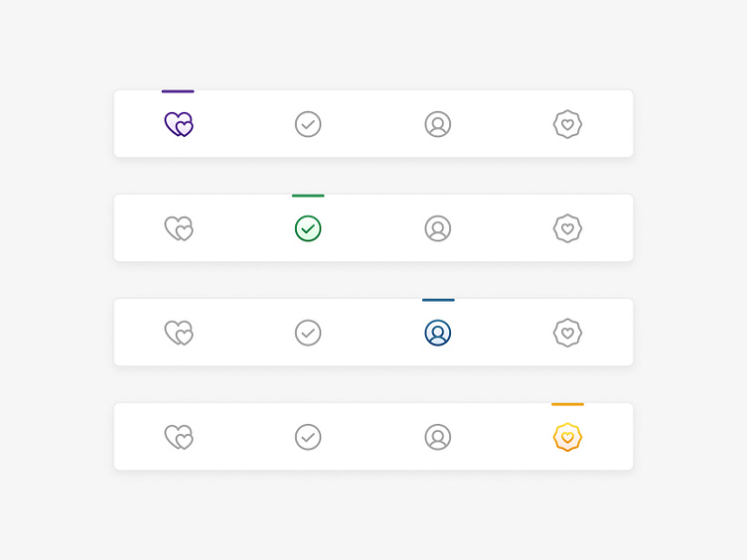Select the active green checkmark circle icon
This screenshot has width=747, height=560.
308,228
